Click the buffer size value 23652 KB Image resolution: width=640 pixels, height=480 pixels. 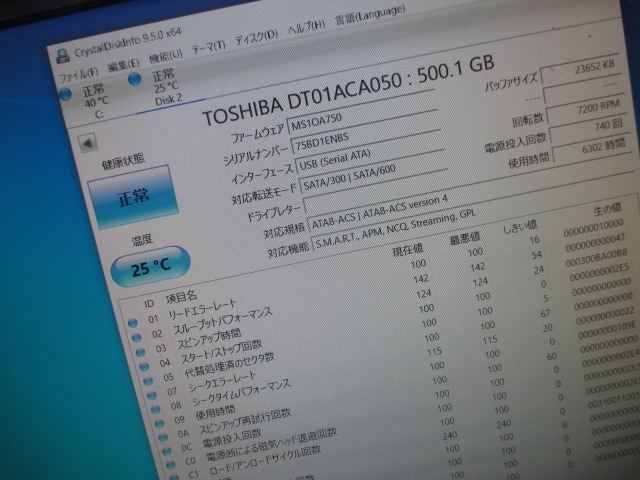580,69
